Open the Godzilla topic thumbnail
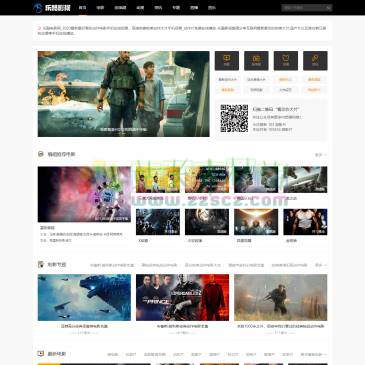 pos(84,297)
